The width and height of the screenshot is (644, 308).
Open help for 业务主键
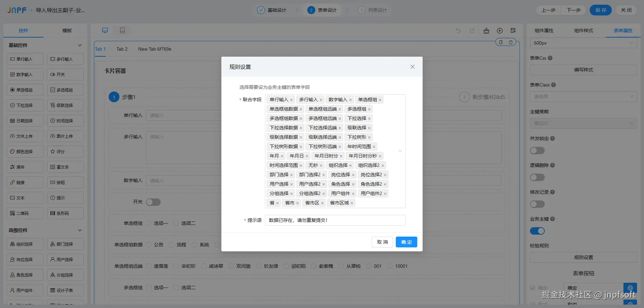[552, 219]
